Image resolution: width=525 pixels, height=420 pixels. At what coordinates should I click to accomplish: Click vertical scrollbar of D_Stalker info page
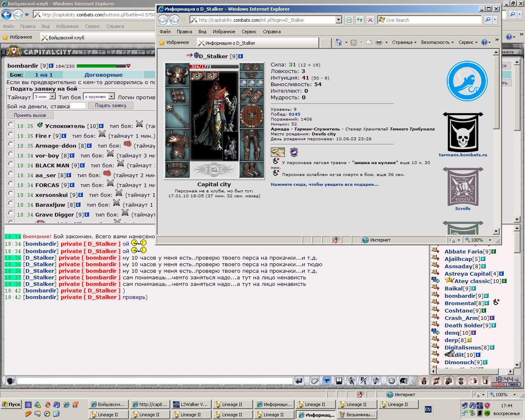click(x=496, y=142)
